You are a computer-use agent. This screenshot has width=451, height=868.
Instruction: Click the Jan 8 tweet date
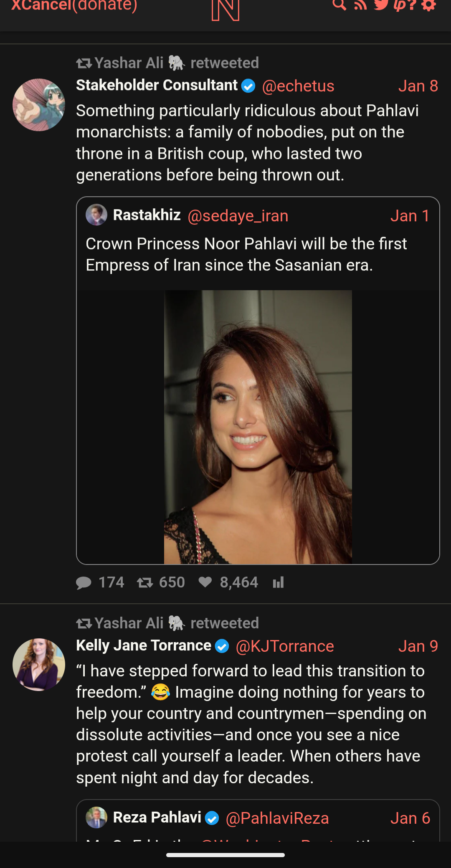(418, 86)
